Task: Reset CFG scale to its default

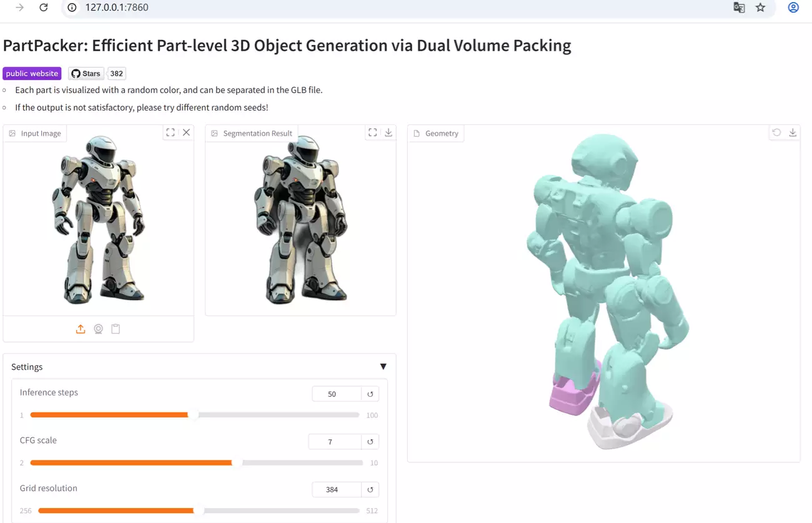Action: (x=370, y=442)
